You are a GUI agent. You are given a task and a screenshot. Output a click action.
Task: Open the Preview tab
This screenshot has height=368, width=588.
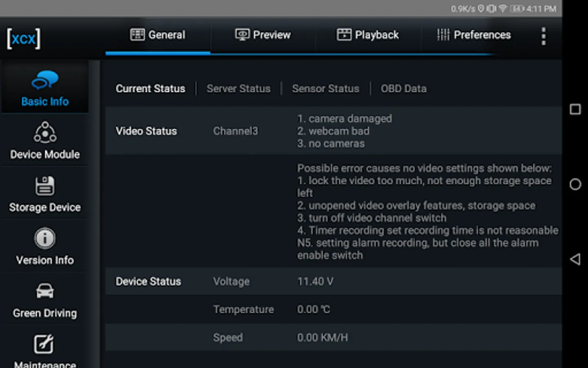263,35
